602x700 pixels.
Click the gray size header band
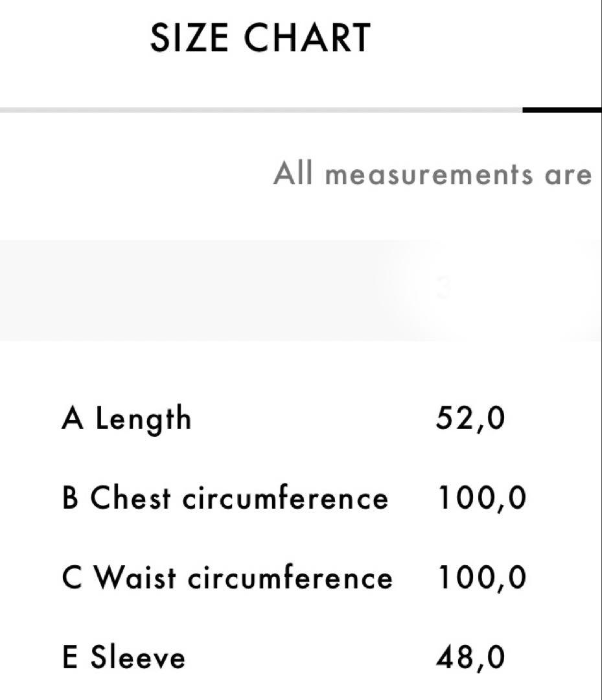(x=194, y=290)
